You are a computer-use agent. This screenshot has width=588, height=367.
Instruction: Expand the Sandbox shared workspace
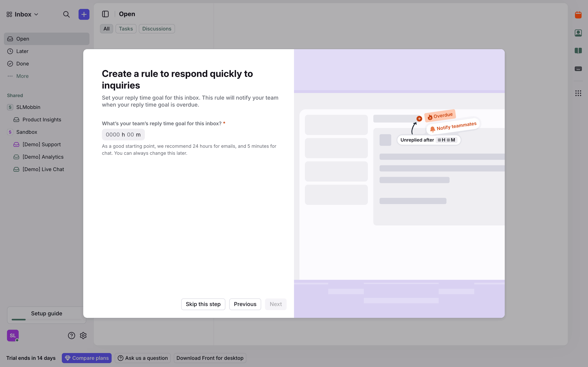click(x=26, y=132)
